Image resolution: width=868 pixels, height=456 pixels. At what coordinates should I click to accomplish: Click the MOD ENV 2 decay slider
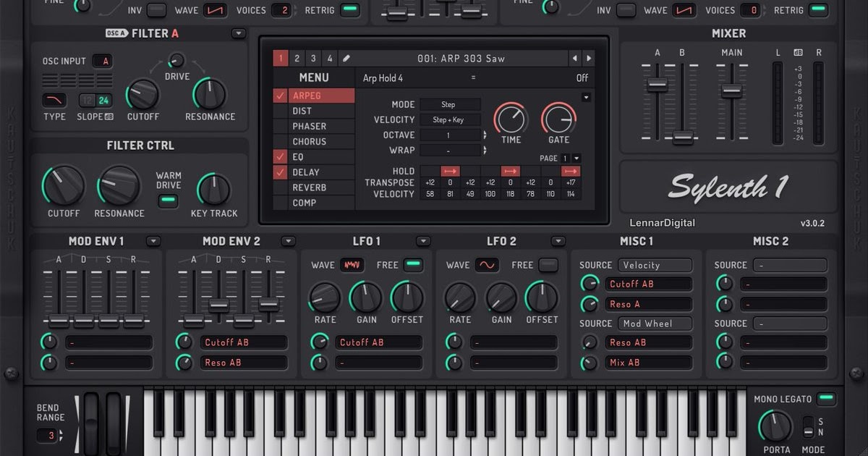point(218,306)
